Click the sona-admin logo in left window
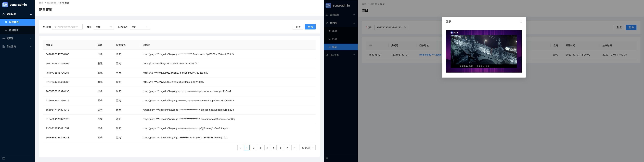The width and height of the screenshot is (644, 162). [5, 5]
